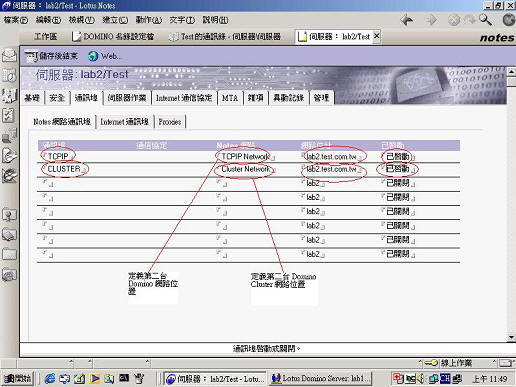Click the Go Forward navigation arrow

pos(431,20)
